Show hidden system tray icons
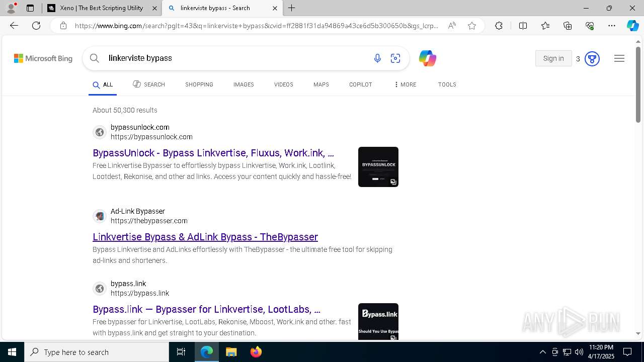The width and height of the screenshot is (644, 362). click(542, 352)
